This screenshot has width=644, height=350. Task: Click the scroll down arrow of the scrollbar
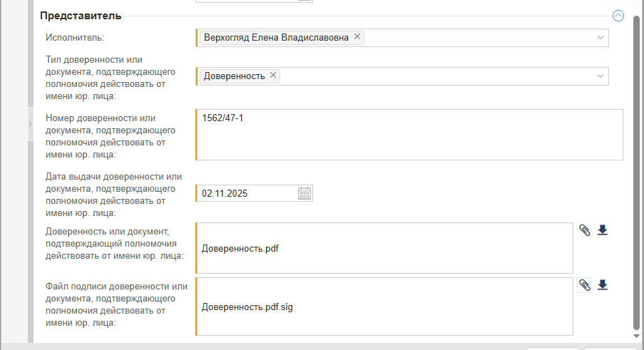coord(636,334)
